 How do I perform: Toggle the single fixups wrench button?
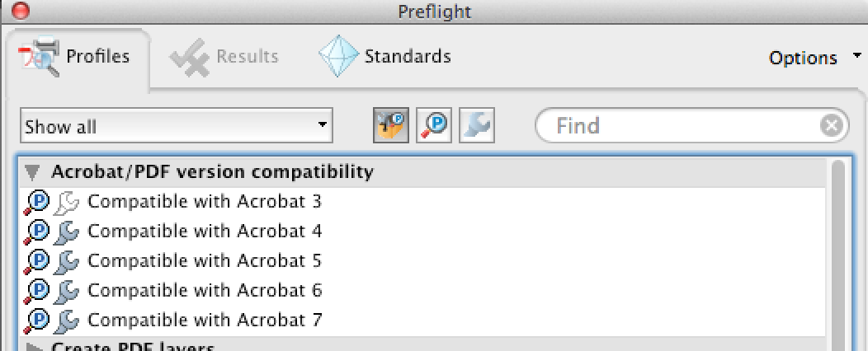(x=477, y=125)
